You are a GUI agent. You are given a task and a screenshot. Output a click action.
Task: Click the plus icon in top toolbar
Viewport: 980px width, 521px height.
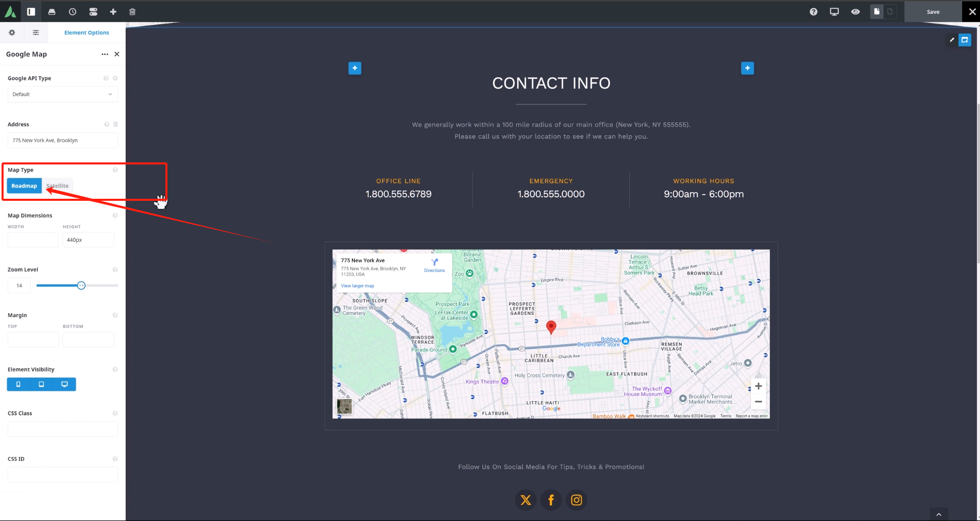tap(113, 11)
